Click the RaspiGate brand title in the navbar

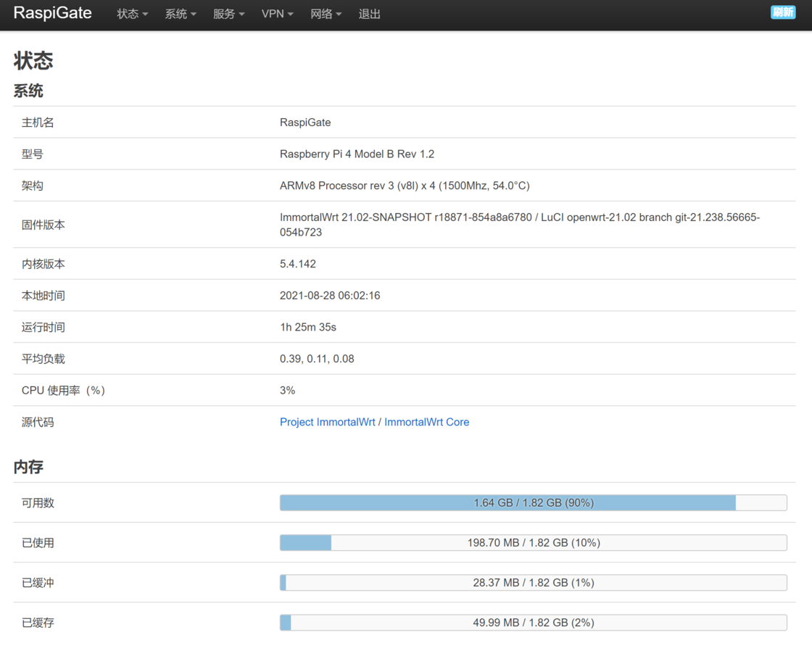point(53,13)
